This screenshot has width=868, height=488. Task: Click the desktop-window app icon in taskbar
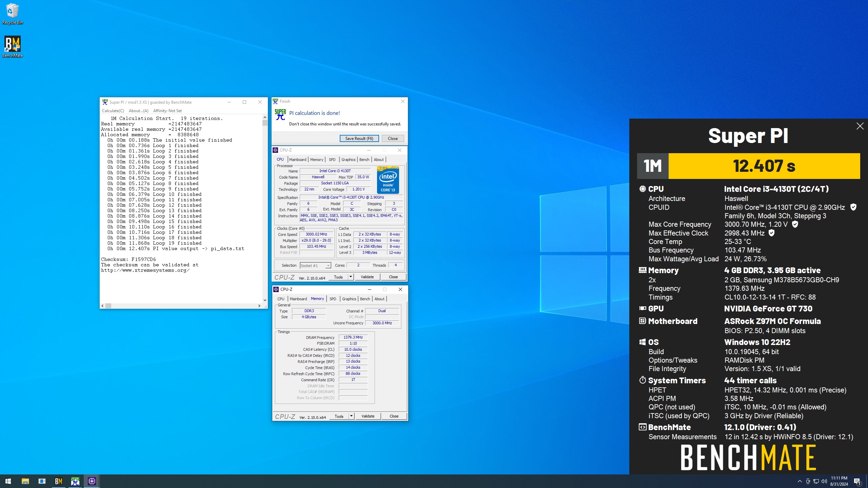[42, 481]
